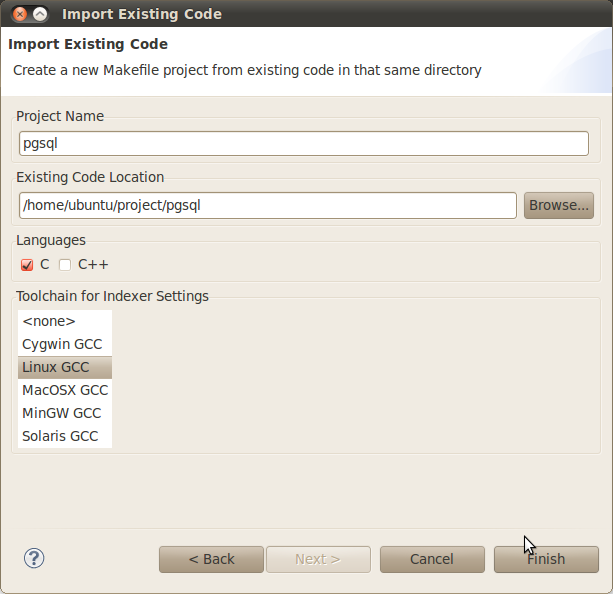The image size is (613, 594).
Task: Choose Solaris GCC toolchain
Action: (62, 436)
